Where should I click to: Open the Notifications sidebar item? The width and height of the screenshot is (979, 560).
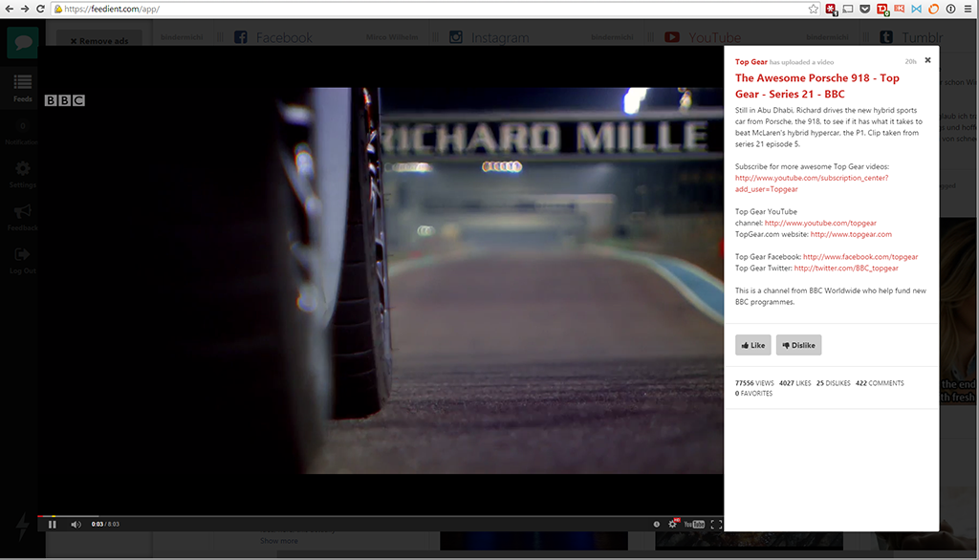pyautogui.click(x=23, y=132)
